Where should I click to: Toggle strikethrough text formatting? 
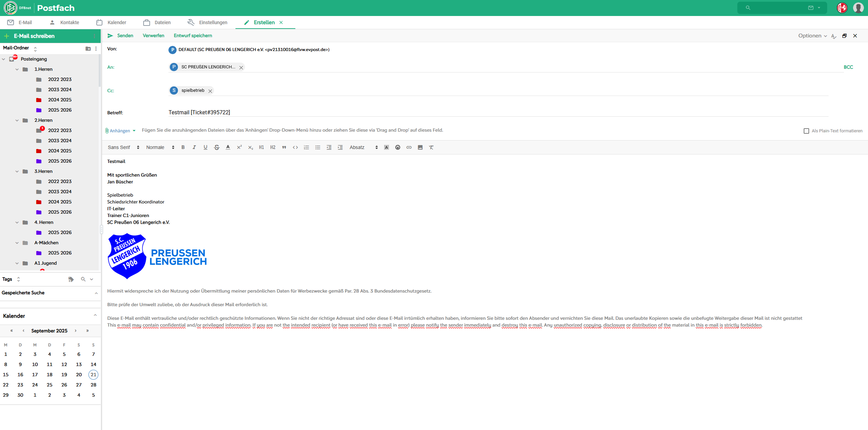pos(217,147)
